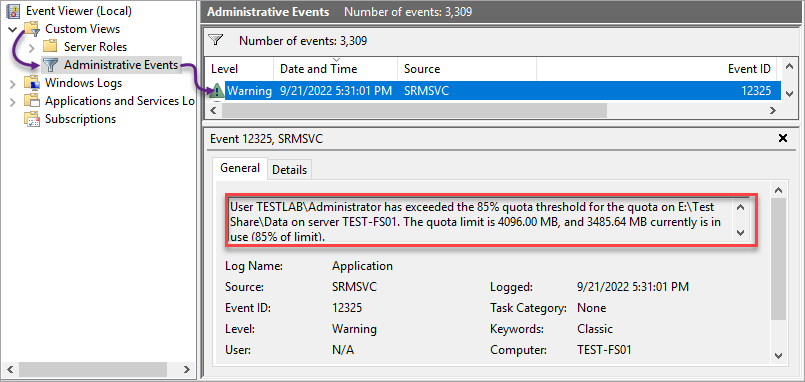
Task: Expand Applications and Services Logs node
Action: 13,102
